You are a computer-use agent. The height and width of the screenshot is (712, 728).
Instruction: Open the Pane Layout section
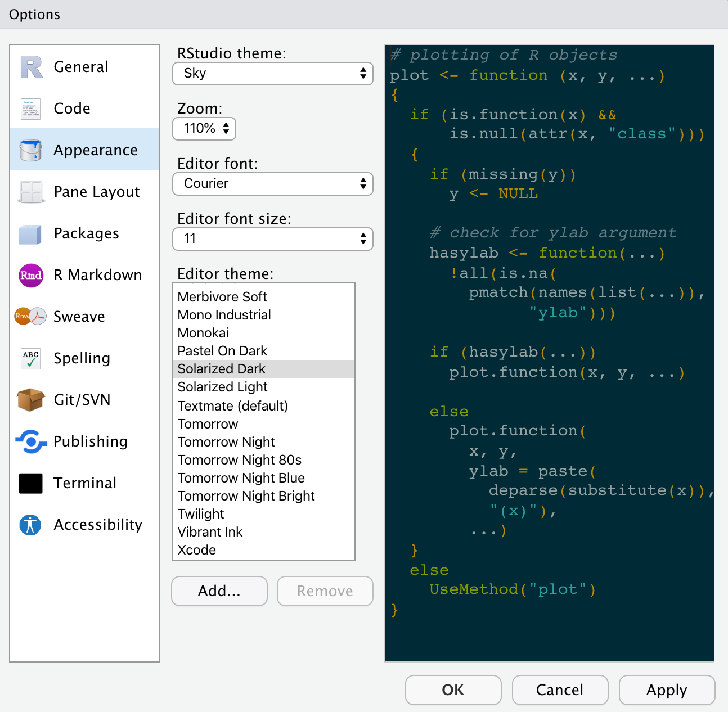[84, 192]
